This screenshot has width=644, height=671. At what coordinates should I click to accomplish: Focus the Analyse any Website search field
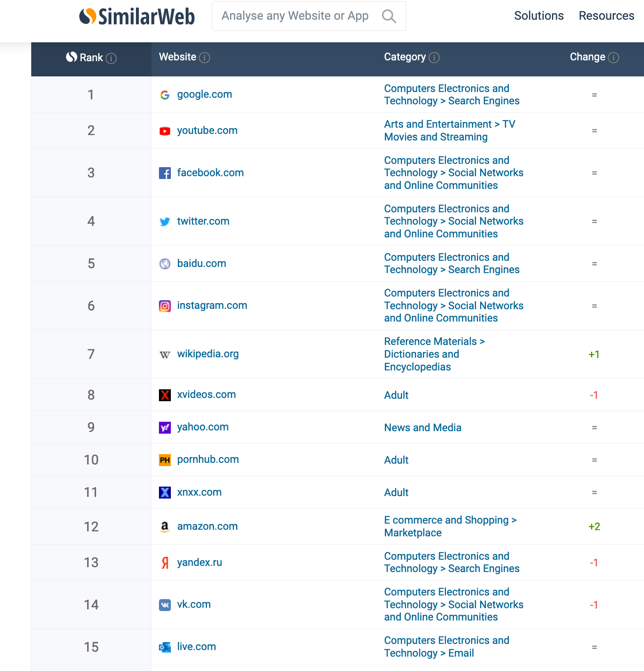295,16
